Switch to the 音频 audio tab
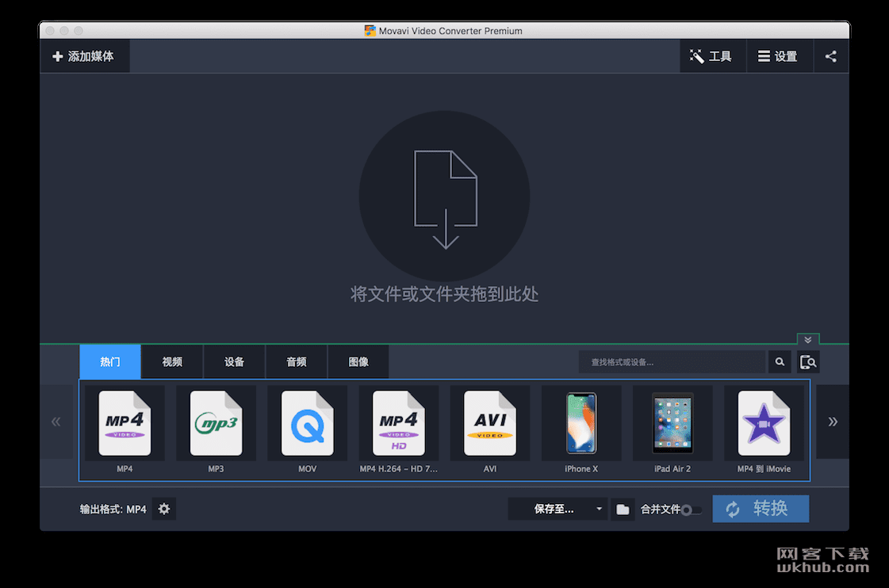This screenshot has height=588, width=889. pyautogui.click(x=297, y=361)
